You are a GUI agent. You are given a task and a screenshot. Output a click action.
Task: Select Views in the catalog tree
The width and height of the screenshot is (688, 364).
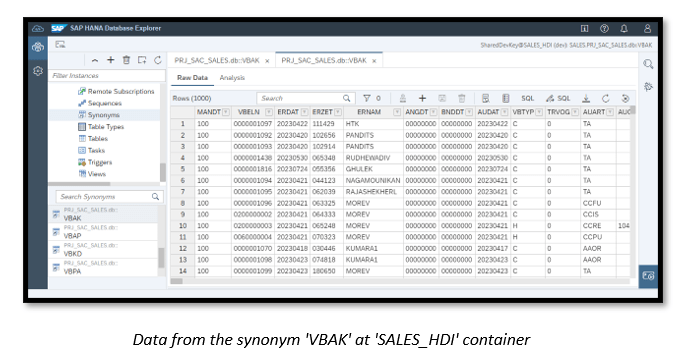[97, 174]
